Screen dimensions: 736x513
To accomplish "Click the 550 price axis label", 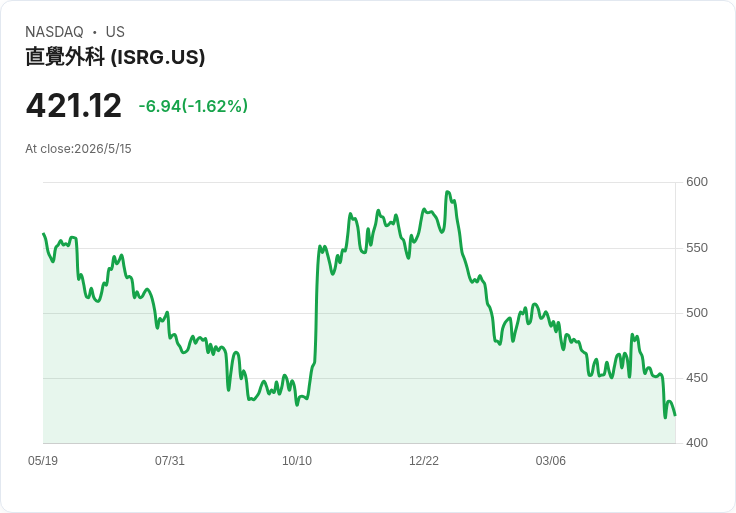I will click(x=697, y=248).
